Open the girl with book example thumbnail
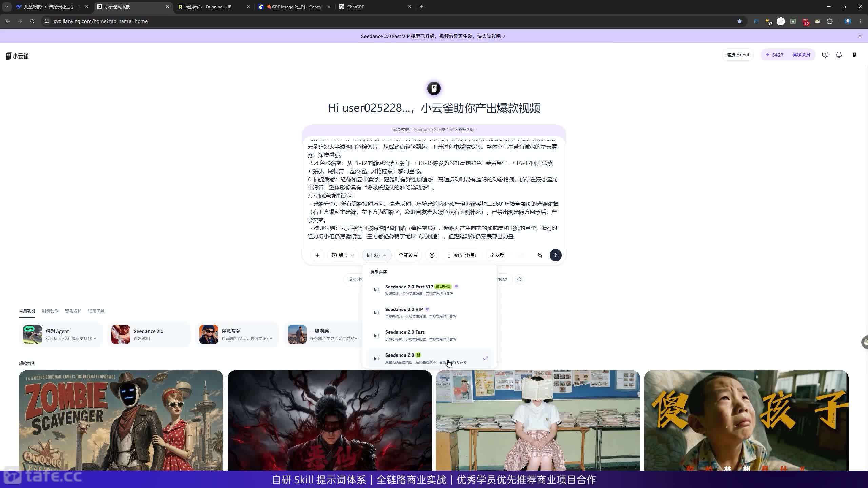This screenshot has height=488, width=868. coord(538,421)
